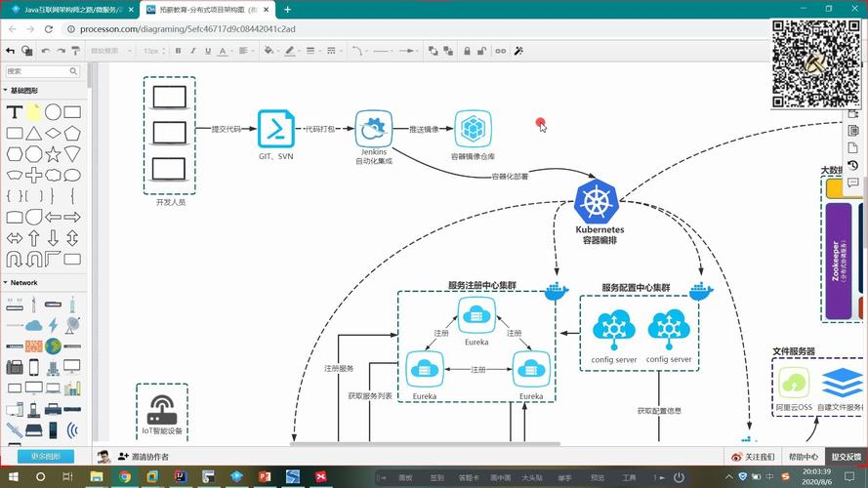This screenshot has width=868, height=488.
Task: Select the yellow sticky note shape
Action: tap(34, 112)
